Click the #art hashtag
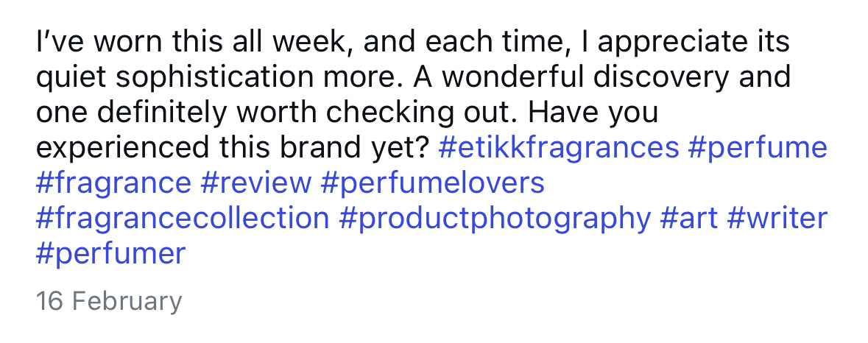868x343 pixels. pyautogui.click(x=688, y=219)
